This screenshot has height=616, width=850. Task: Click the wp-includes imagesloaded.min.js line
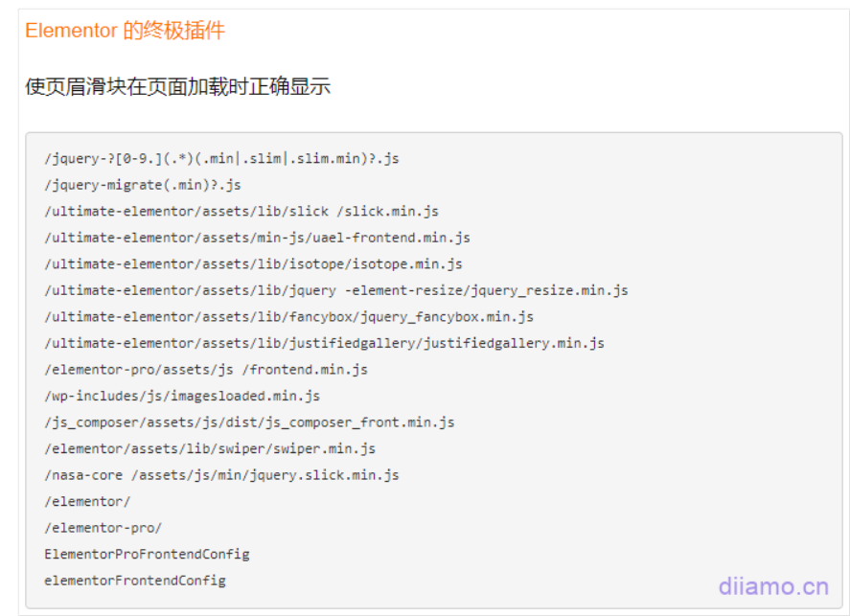coord(182,396)
